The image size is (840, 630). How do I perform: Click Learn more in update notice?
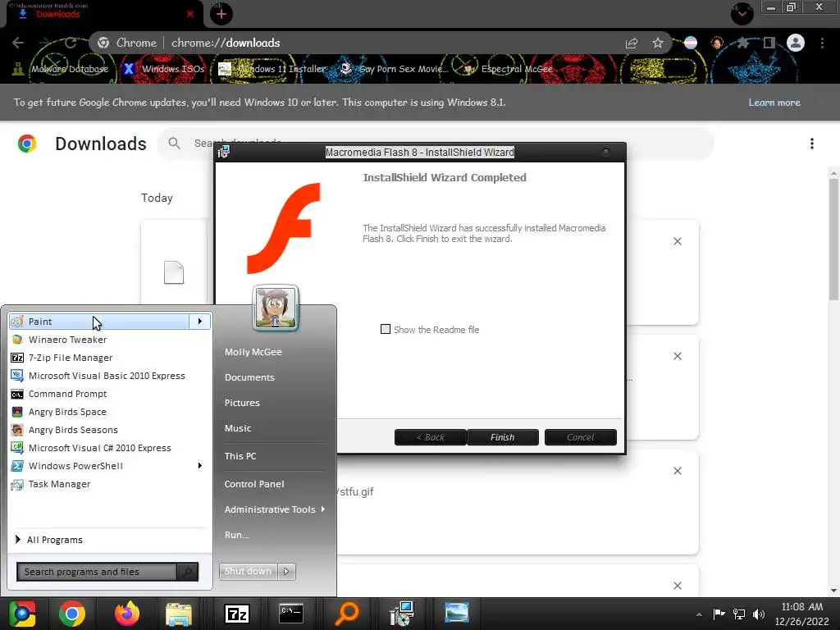[774, 103]
